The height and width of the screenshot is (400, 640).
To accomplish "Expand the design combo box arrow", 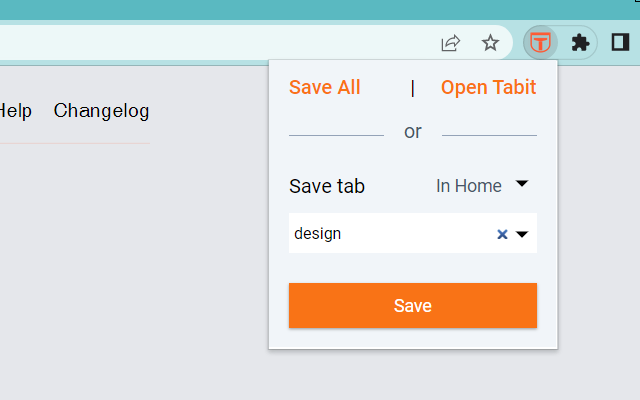I will [x=522, y=234].
